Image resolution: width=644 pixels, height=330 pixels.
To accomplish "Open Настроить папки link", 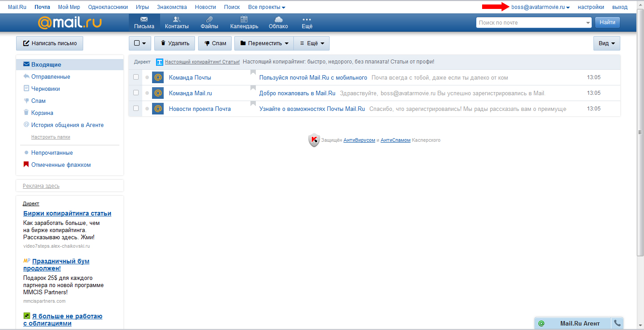I will coord(51,137).
